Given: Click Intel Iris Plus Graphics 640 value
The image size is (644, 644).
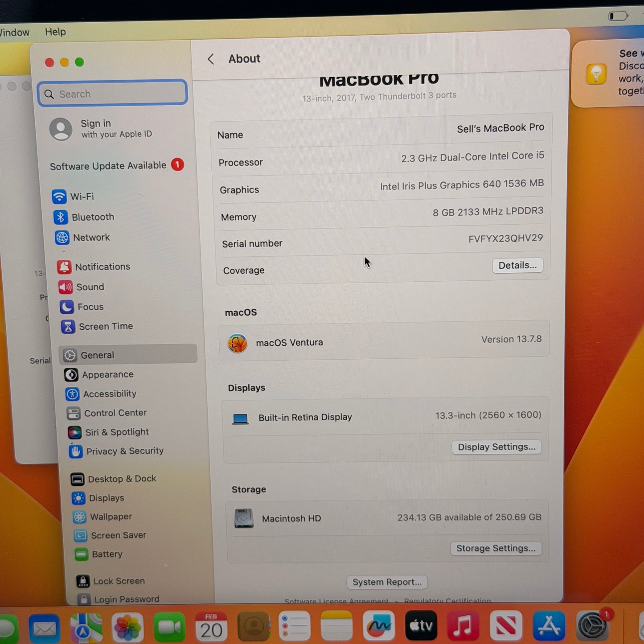Looking at the screenshot, I should click(462, 185).
